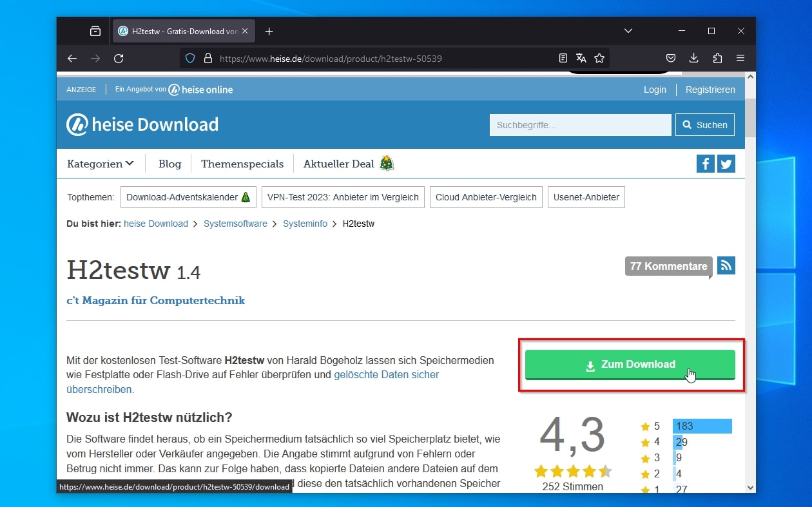Open c't Magazin für Computertechnik link
This screenshot has width=812, height=507.
155,300
